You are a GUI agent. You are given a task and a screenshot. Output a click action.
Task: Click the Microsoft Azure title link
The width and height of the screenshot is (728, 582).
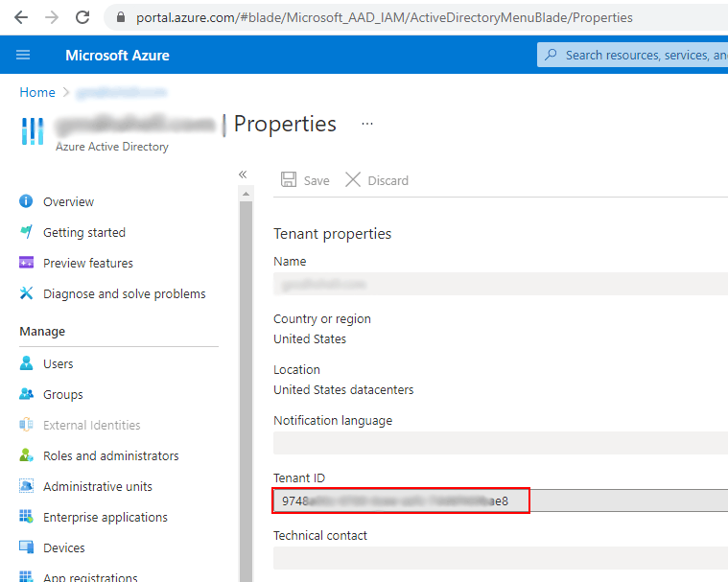pos(117,56)
